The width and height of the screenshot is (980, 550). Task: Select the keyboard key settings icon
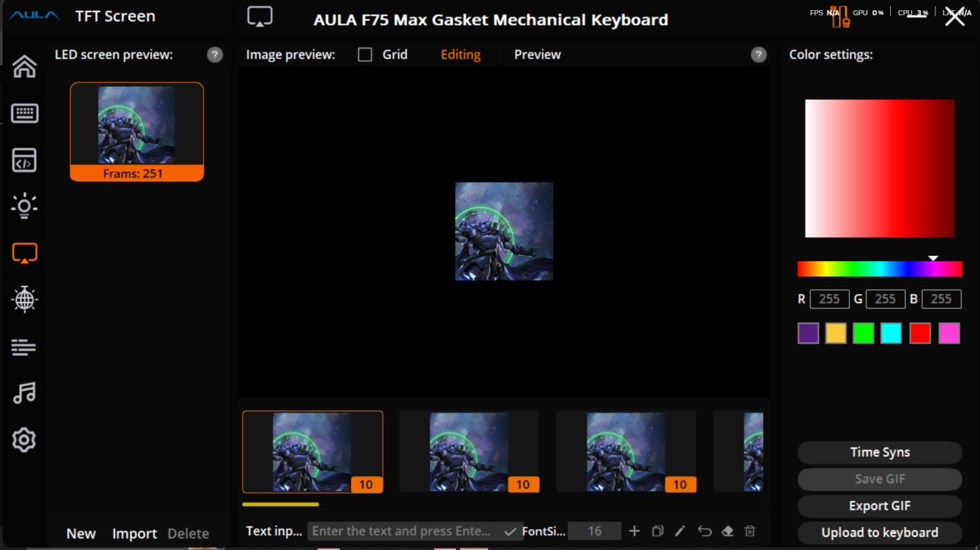24,113
